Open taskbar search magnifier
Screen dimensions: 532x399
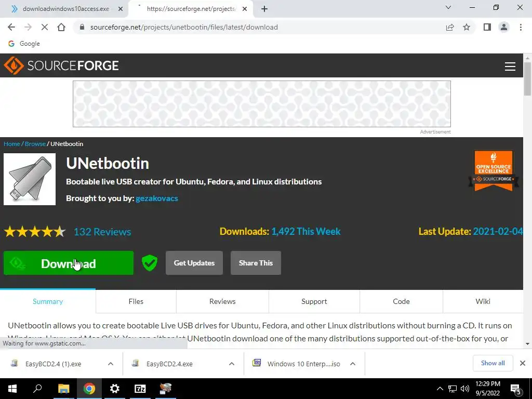click(37, 389)
